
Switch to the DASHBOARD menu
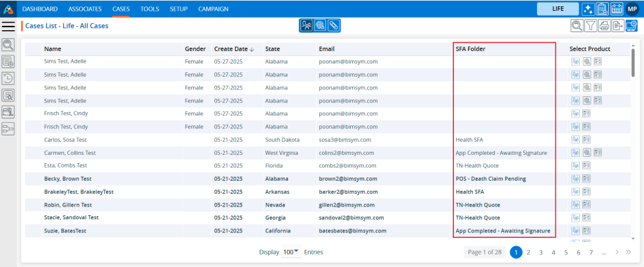coord(40,9)
